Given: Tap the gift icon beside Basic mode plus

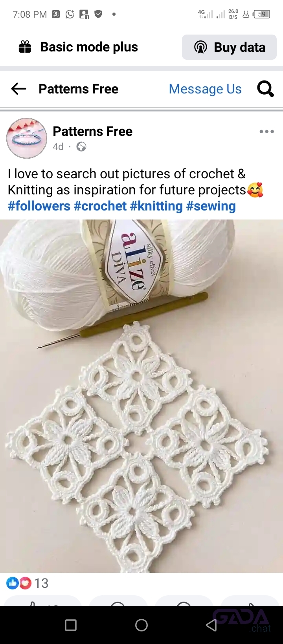Looking at the screenshot, I should pyautogui.click(x=25, y=47).
